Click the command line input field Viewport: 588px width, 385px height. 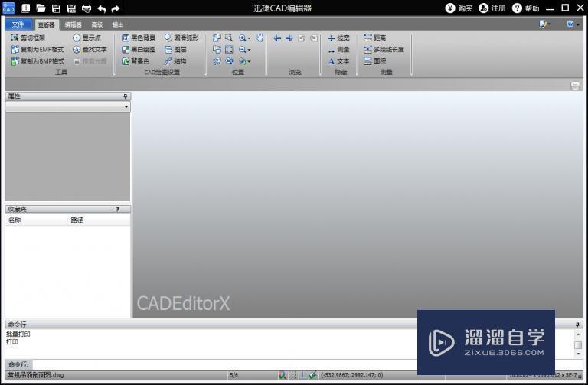[225, 364]
